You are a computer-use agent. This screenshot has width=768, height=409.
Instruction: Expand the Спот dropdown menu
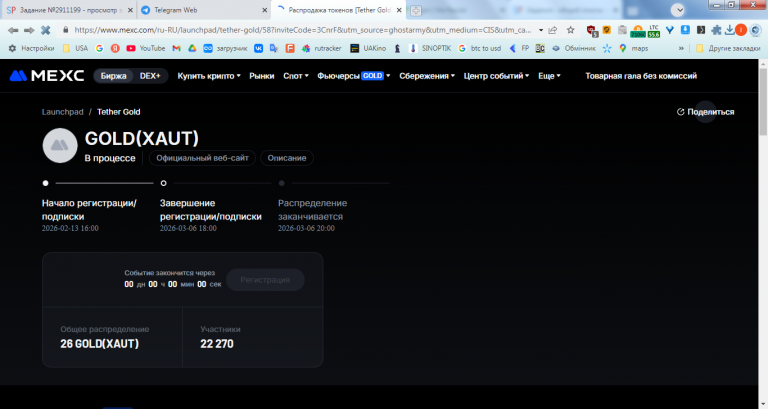(296, 76)
